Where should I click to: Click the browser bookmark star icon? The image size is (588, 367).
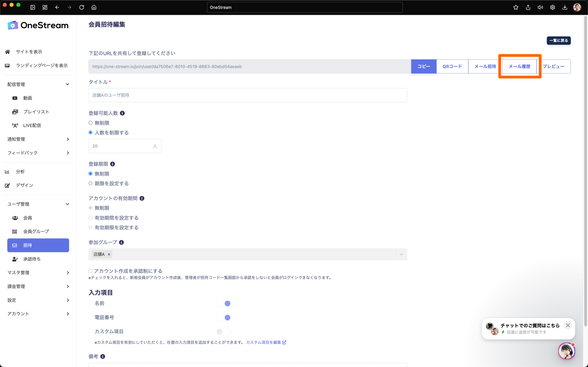516,7
